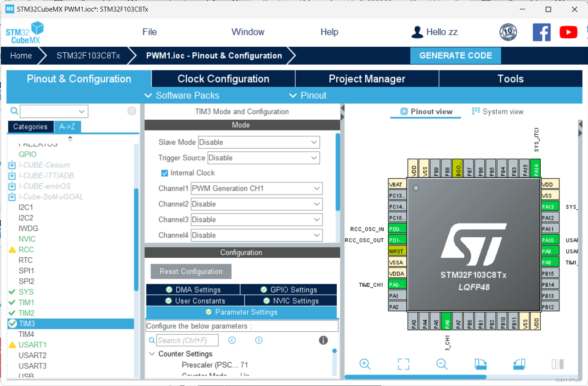Click warning icon beside RCC
This screenshot has height=386, width=588.
click(12, 250)
